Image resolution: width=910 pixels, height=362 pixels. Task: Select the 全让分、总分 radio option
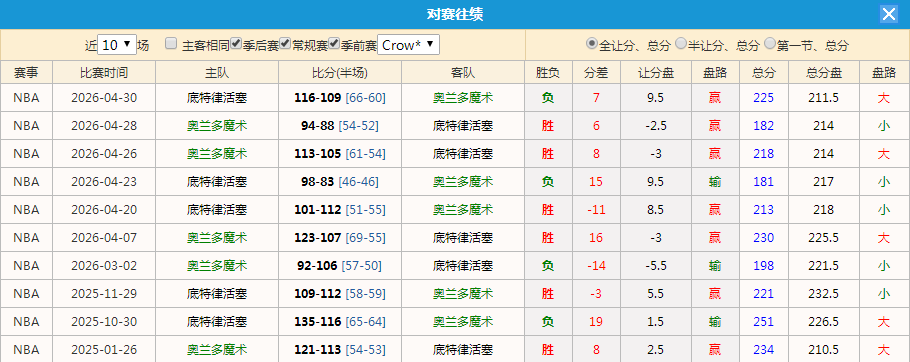tap(591, 43)
